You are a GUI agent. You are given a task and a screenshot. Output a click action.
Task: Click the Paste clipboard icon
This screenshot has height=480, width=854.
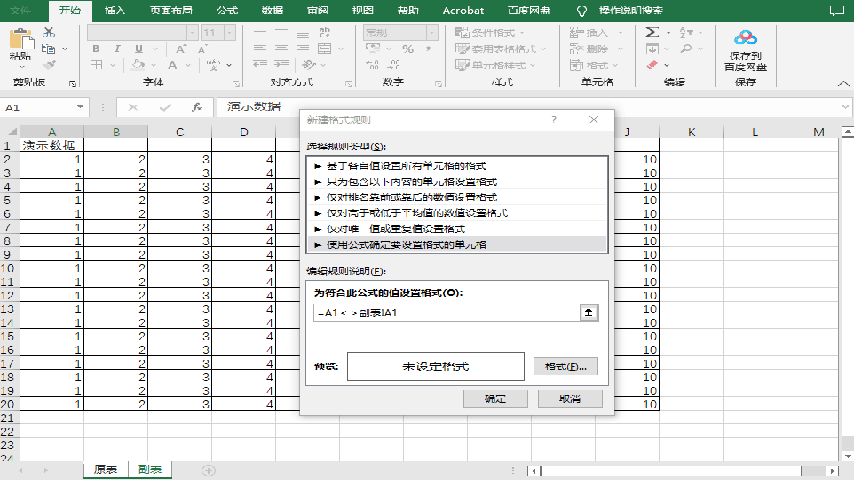point(21,39)
